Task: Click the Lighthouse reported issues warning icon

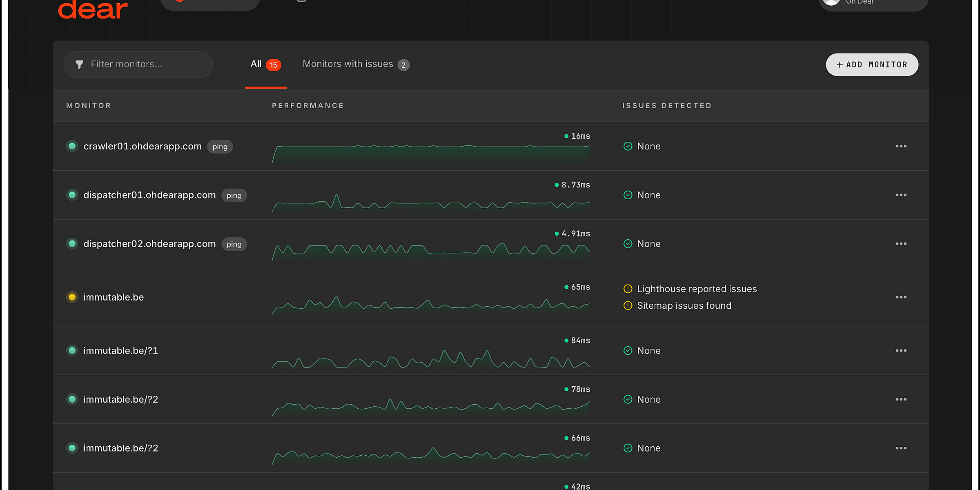Action: pyautogui.click(x=628, y=289)
